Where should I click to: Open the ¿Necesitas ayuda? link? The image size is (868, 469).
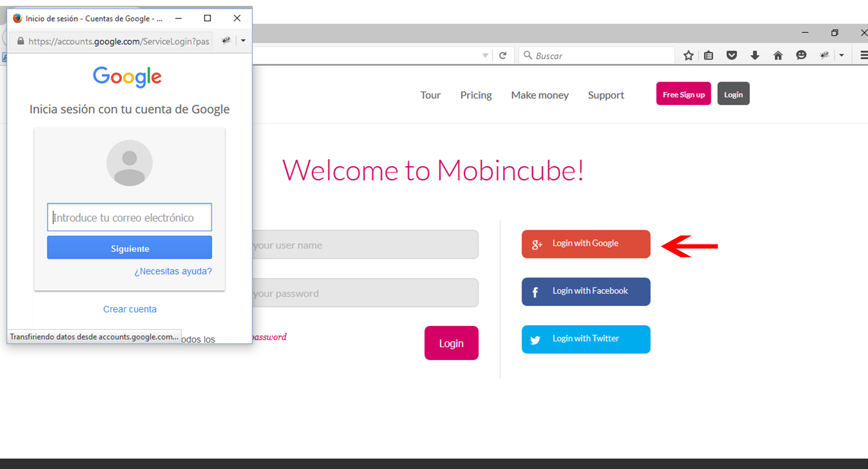(173, 271)
